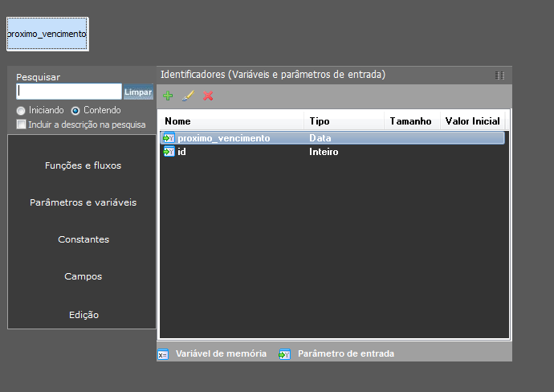Expand the Constantes section
554x392 pixels.
[83, 239]
